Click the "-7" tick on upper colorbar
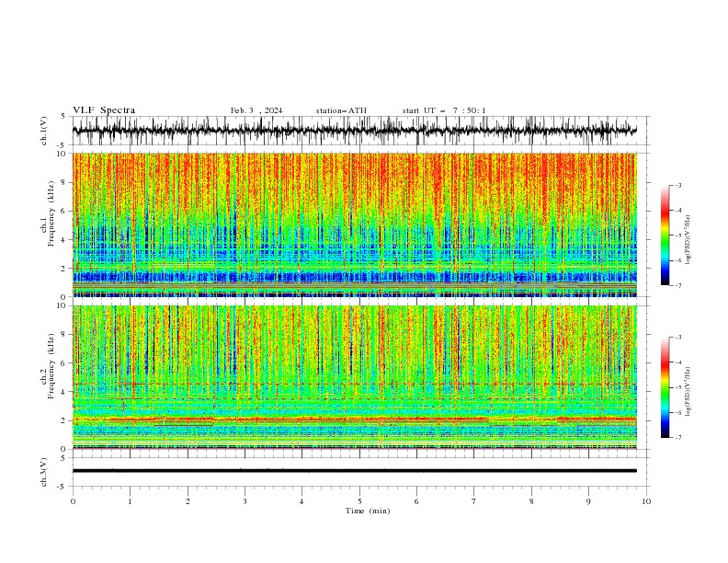 click(x=677, y=286)
